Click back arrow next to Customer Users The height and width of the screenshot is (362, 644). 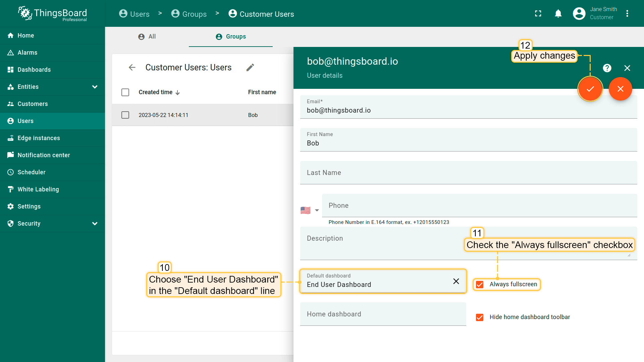(x=132, y=67)
